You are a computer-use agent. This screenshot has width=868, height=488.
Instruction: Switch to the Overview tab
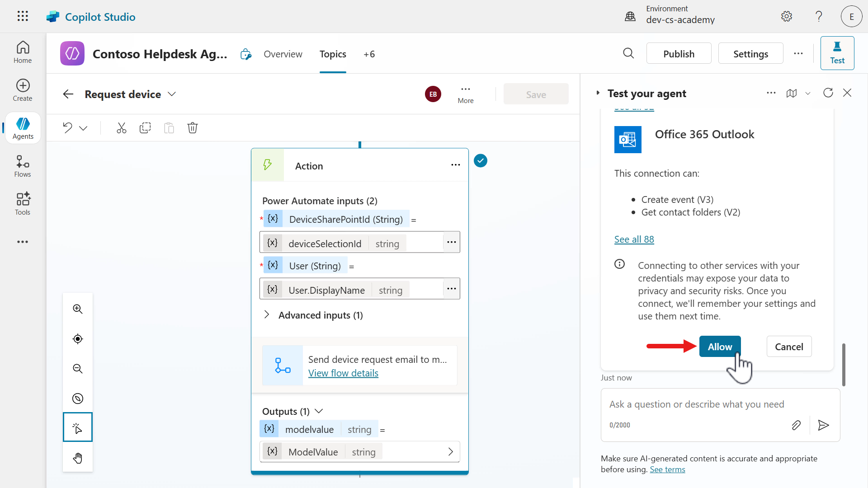tap(283, 54)
